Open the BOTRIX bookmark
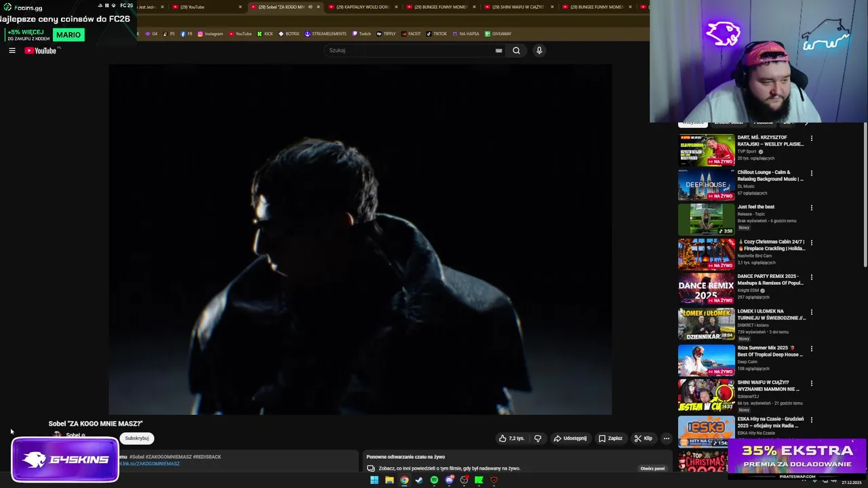Viewport: 868px width, 488px height. [289, 33]
